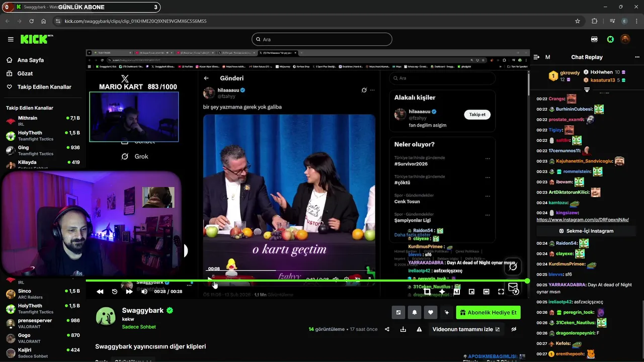
Task: Click the Kick logo
Action: pos(36,39)
